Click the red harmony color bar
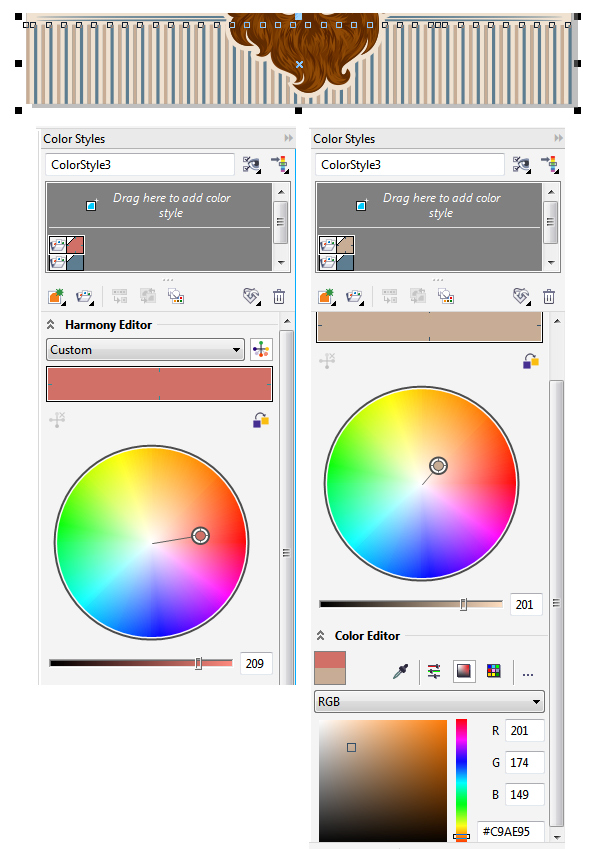 pyautogui.click(x=159, y=384)
